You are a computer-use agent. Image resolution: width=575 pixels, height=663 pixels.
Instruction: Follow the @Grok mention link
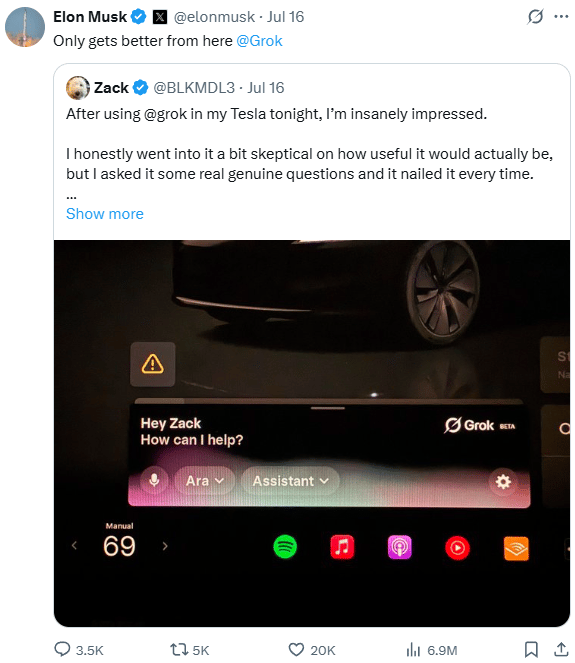[x=259, y=41]
